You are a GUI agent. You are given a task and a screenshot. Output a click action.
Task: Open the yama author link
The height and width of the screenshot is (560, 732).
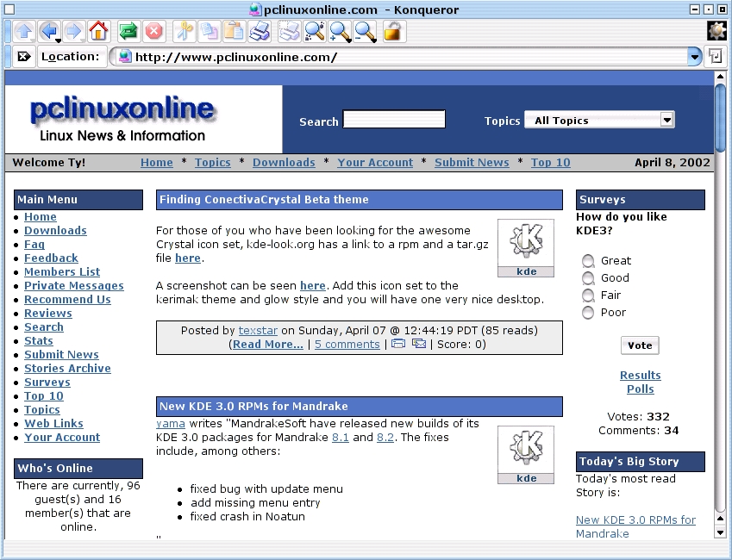pos(171,424)
